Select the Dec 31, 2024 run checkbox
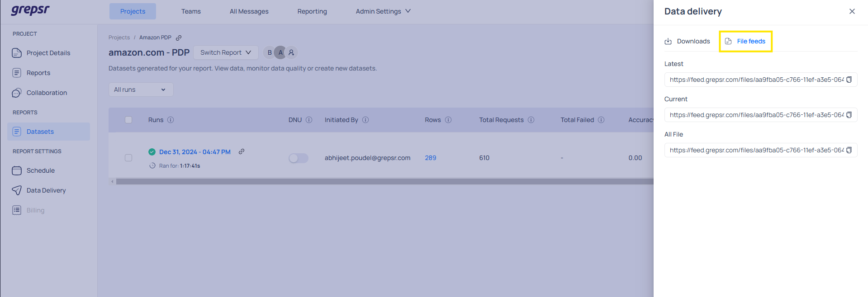Screen dimensions: 868x297 pos(128,158)
